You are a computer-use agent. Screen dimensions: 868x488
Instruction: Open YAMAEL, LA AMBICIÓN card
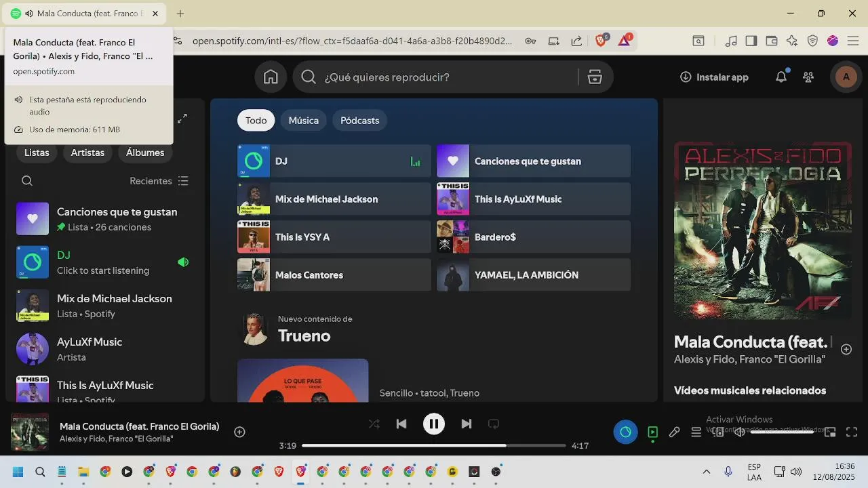534,275
